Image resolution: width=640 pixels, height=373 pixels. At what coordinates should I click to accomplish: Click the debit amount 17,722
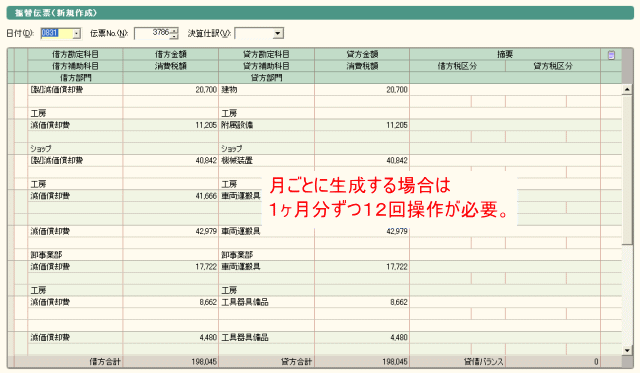pos(171,267)
